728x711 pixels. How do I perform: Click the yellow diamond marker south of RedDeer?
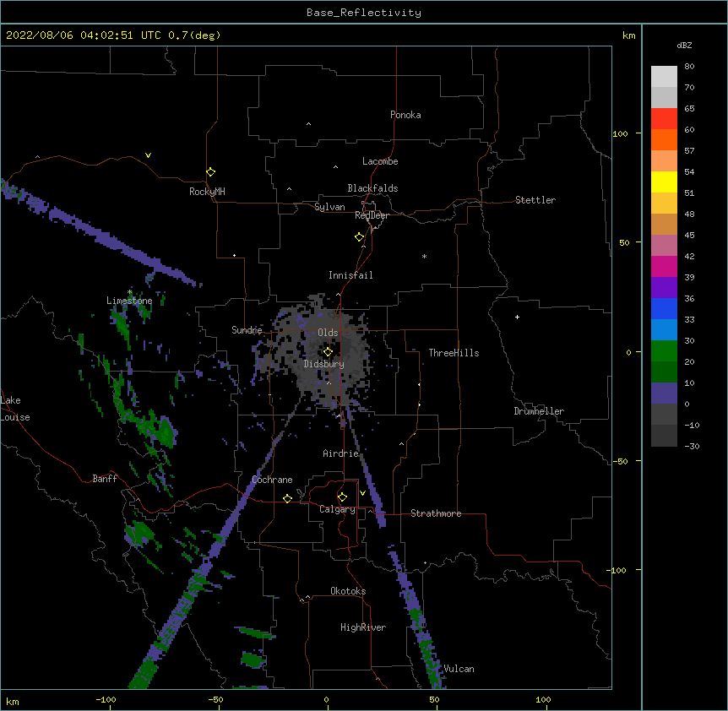tap(359, 237)
